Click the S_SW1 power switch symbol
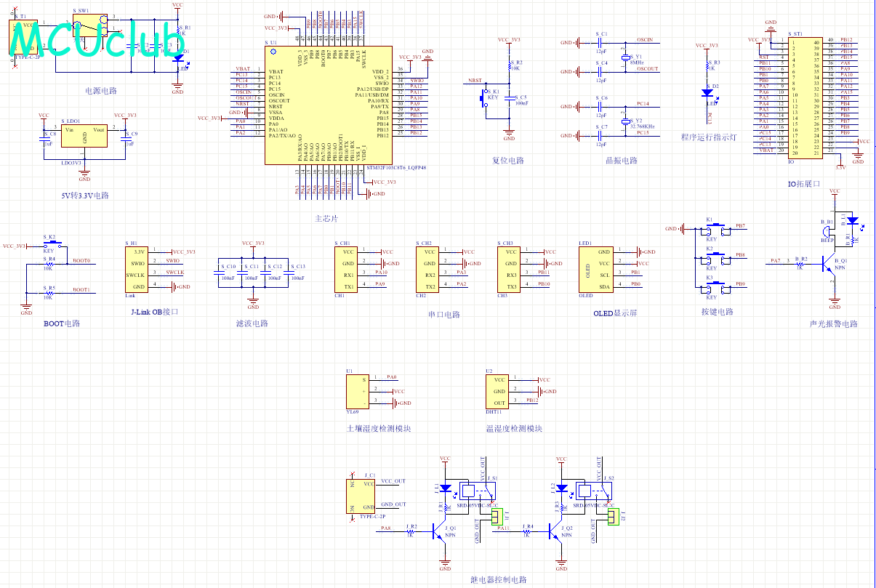The height and width of the screenshot is (588, 876). tap(91, 26)
